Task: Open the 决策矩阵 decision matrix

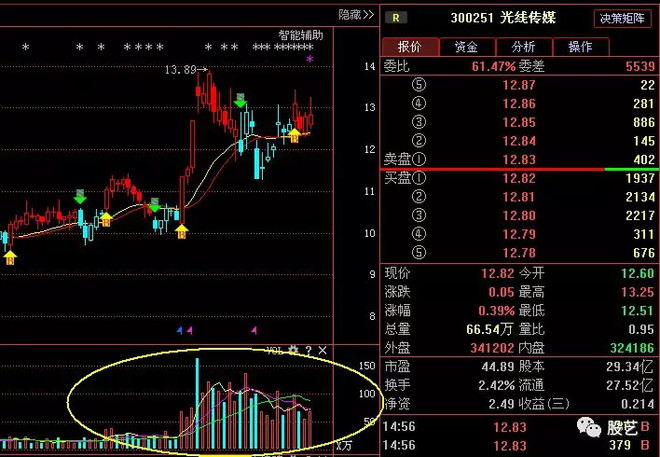Action: click(x=622, y=19)
